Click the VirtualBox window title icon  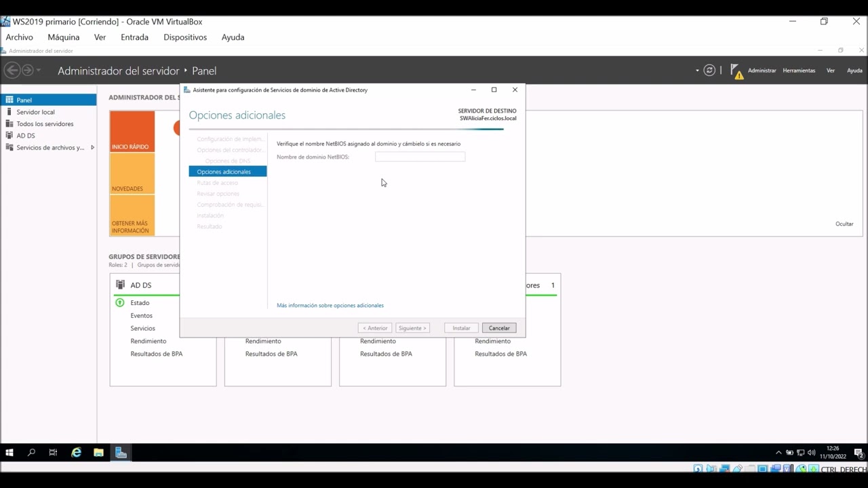tap(5, 22)
